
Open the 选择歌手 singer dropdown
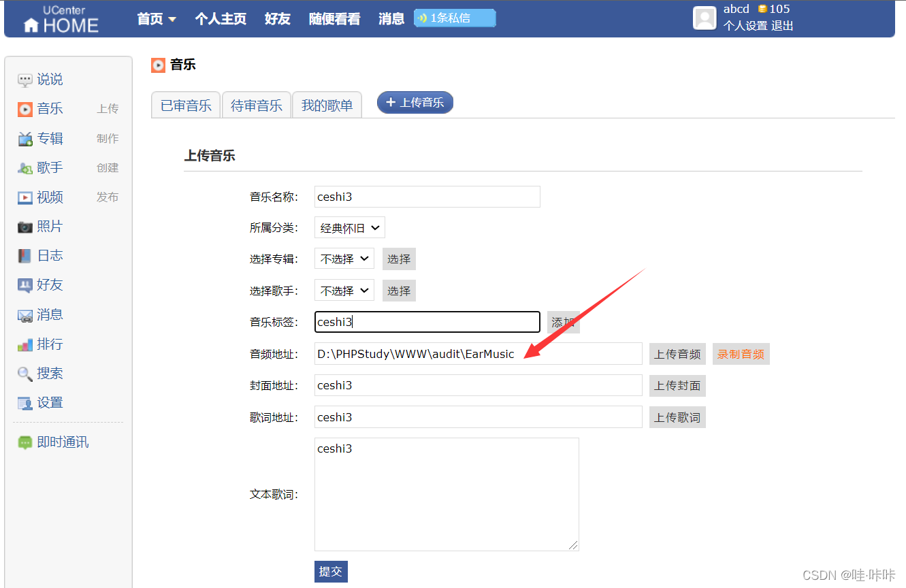pos(344,290)
